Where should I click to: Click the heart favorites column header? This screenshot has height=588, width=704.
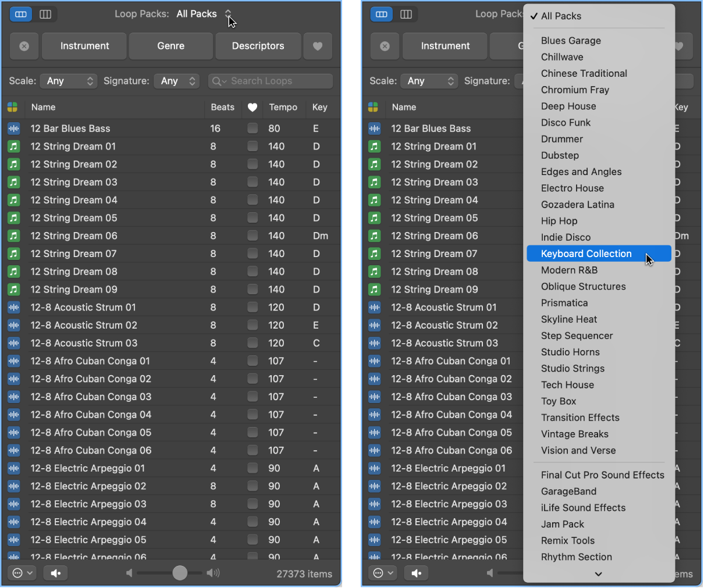(253, 107)
